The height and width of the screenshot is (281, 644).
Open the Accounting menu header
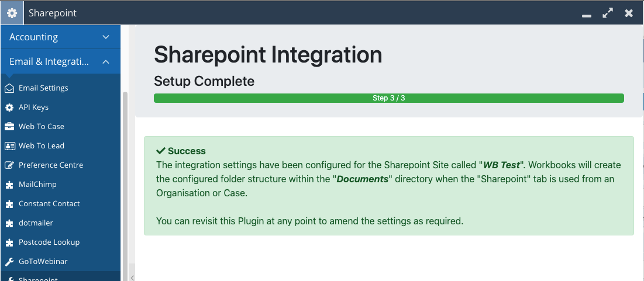(60, 37)
